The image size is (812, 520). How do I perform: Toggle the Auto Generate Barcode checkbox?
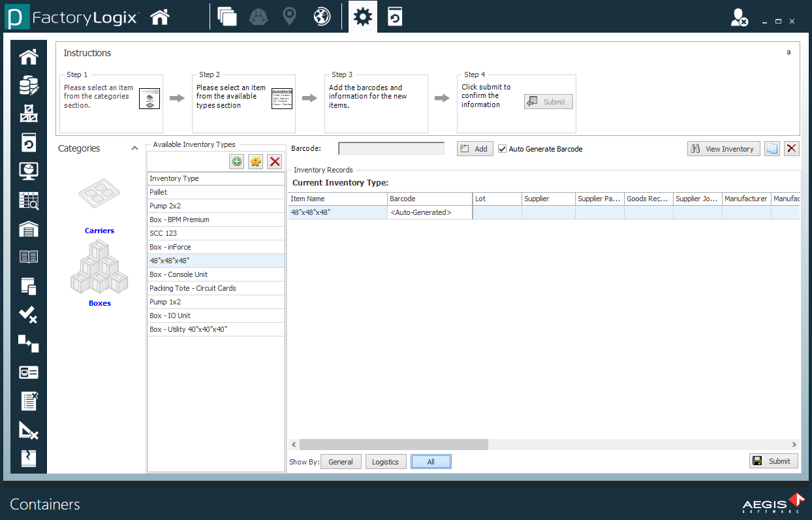(502, 149)
